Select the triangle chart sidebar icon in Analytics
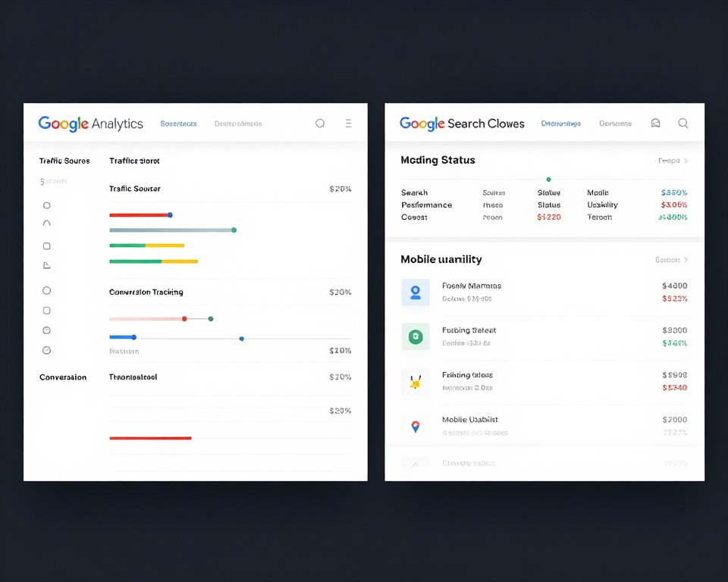Screen dimensions: 728x582 click(46, 265)
